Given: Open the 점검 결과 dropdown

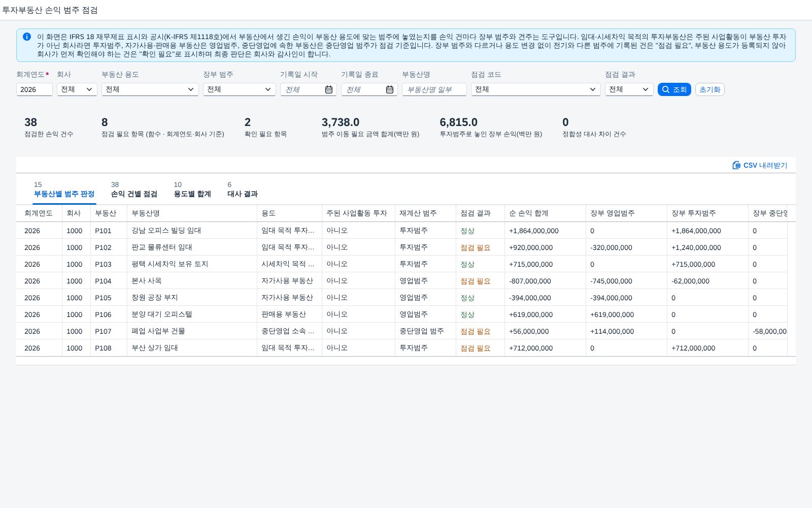Looking at the screenshot, I should tap(629, 89).
